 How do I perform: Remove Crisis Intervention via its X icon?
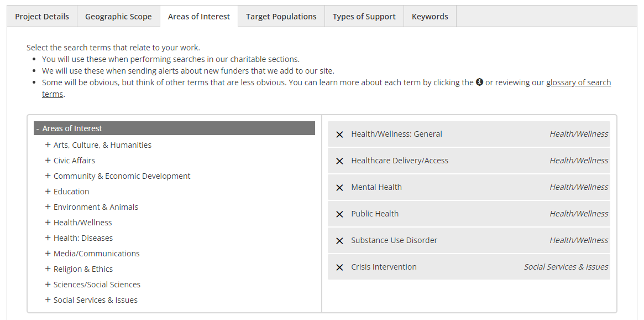[339, 267]
